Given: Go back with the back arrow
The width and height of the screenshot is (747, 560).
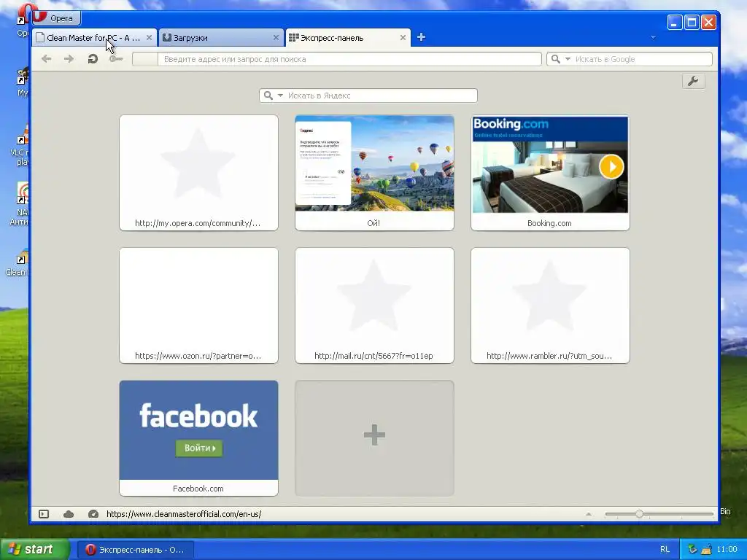Looking at the screenshot, I should point(46,58).
